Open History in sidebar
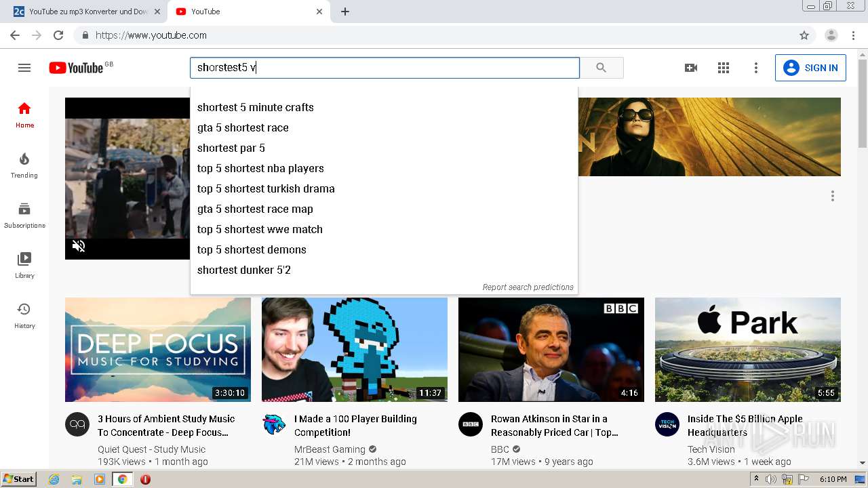The image size is (868, 488). 24,315
